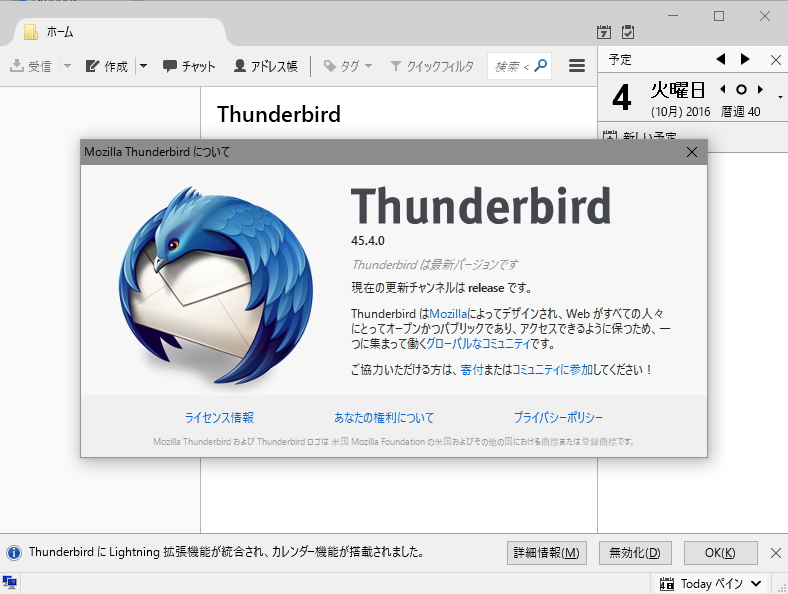Open the Mozilla link
The height and width of the screenshot is (594, 788).
click(448, 314)
